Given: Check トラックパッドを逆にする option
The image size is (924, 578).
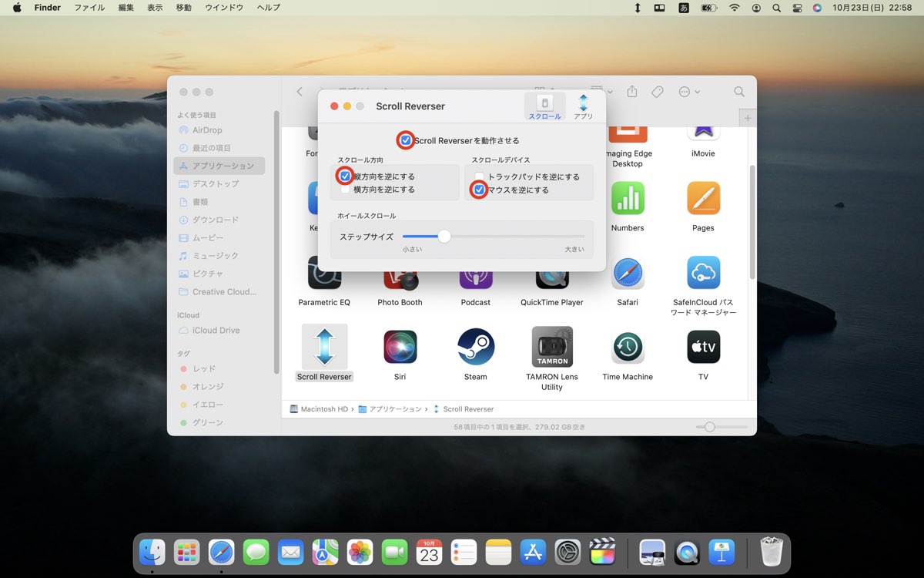Looking at the screenshot, I should 479,176.
